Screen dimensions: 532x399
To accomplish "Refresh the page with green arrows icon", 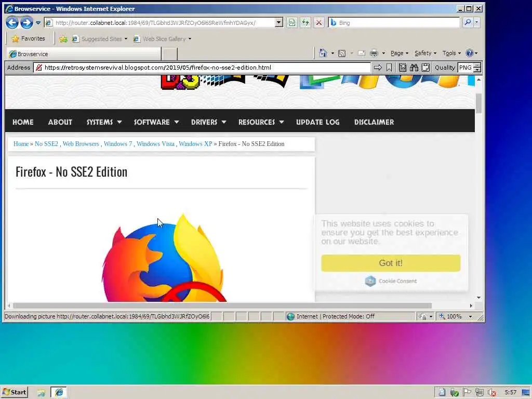I will tap(305, 23).
